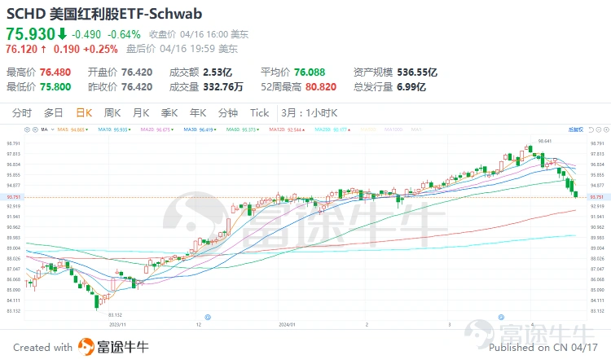Toggle the MA60 moving average line
This screenshot has height=364, width=611.
(243, 129)
